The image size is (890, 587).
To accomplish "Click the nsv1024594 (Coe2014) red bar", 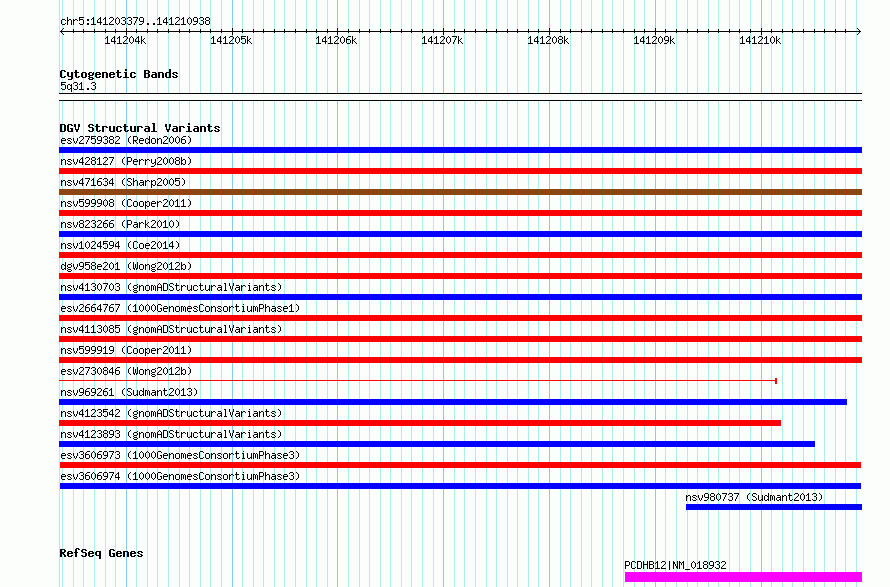I will click(460, 255).
